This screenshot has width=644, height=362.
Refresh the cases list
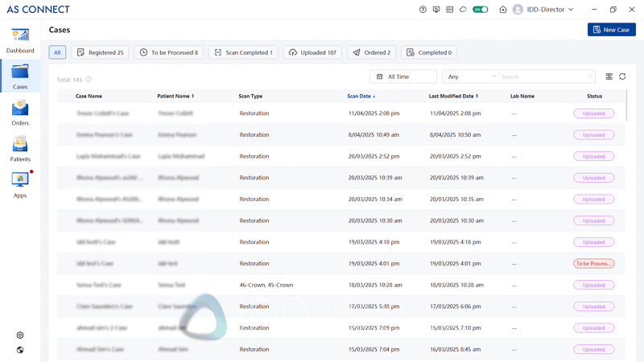[622, 76]
